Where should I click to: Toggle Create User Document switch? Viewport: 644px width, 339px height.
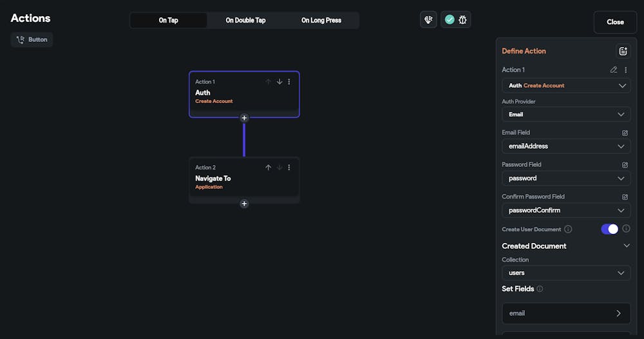[609, 229]
